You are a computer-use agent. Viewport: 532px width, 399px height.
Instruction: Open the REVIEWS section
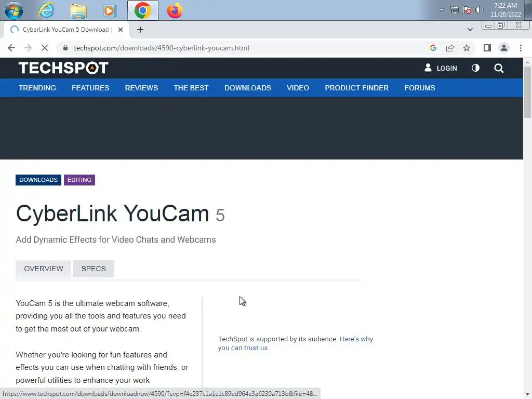141,88
